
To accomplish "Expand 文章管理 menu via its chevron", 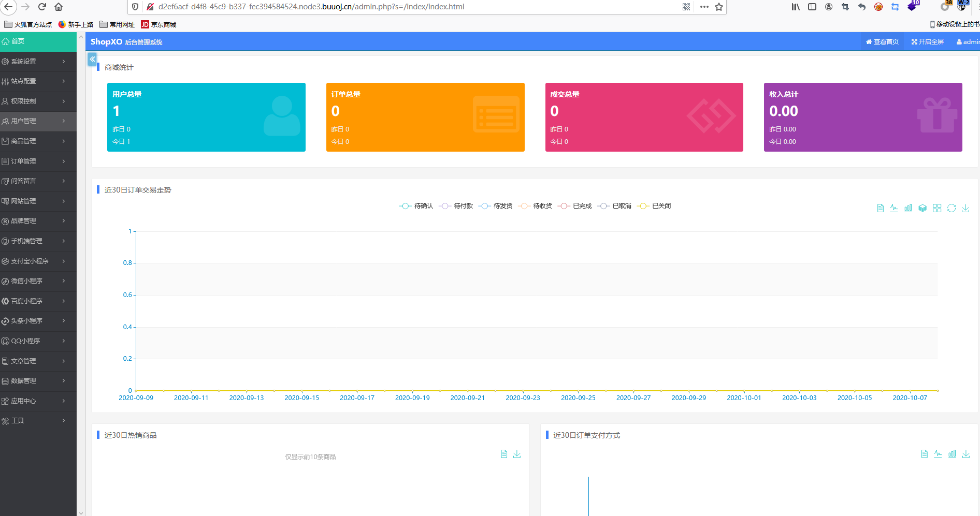I will [64, 361].
